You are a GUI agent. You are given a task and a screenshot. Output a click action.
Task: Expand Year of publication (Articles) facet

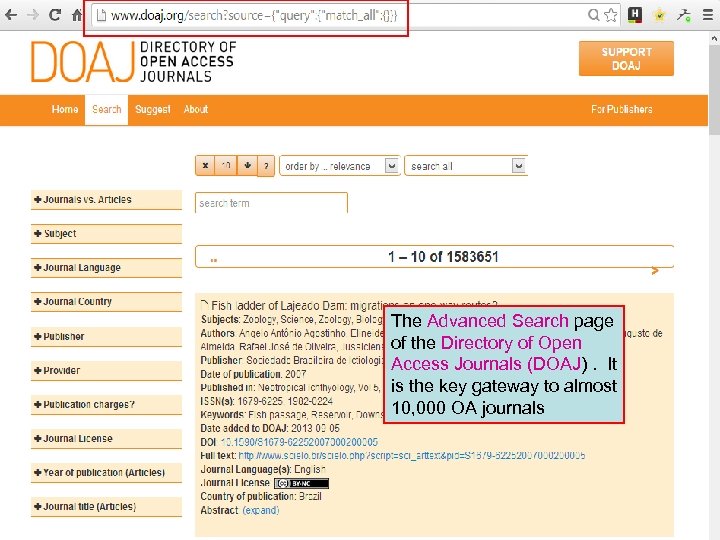pyautogui.click(x=106, y=472)
